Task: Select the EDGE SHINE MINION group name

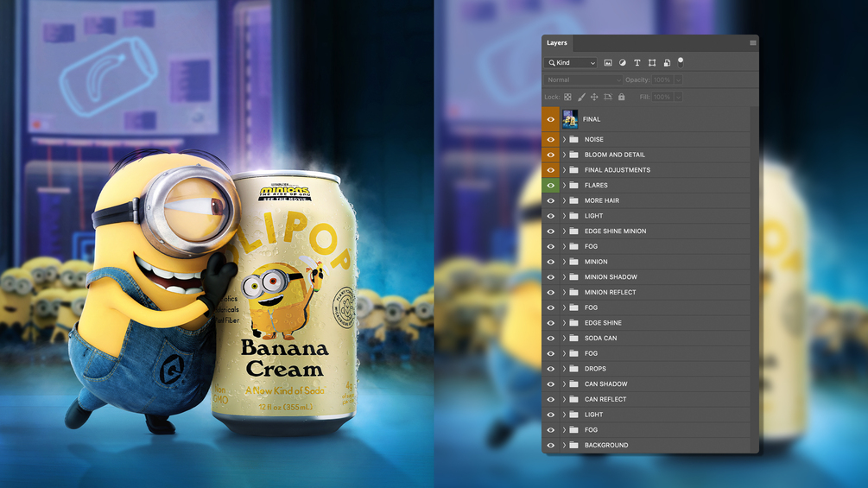Action: click(x=616, y=231)
